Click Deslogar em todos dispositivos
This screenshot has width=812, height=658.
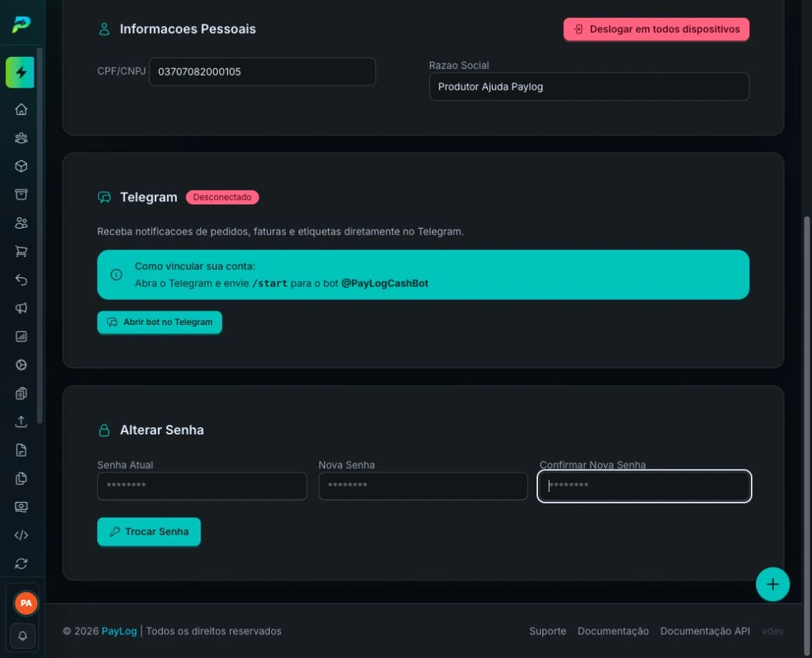pyautogui.click(x=656, y=29)
